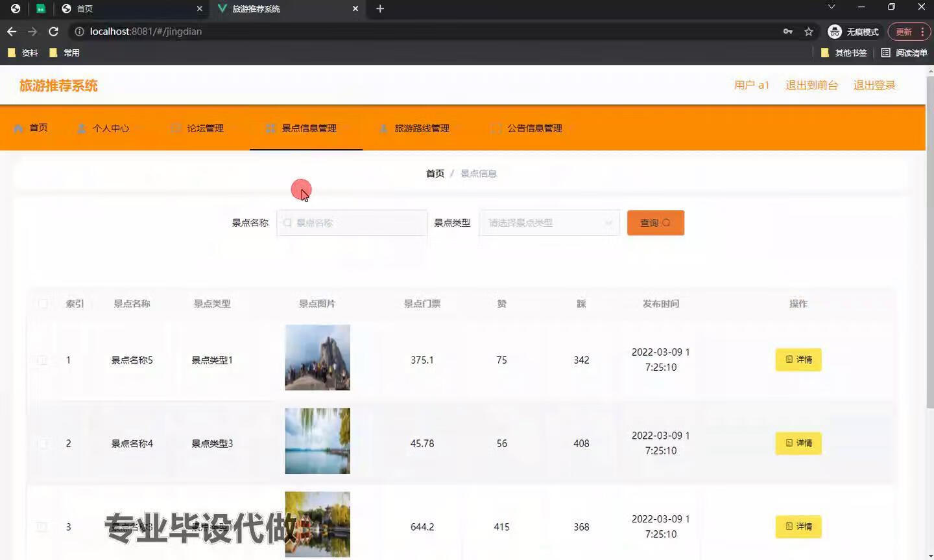Click 退出登录 link
Screen dimensions: 934x560
click(x=874, y=85)
